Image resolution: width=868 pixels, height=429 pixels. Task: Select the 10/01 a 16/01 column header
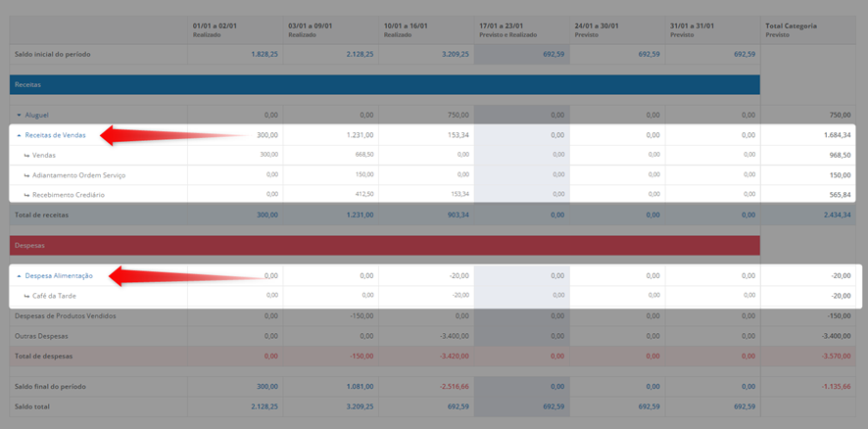[x=426, y=30]
